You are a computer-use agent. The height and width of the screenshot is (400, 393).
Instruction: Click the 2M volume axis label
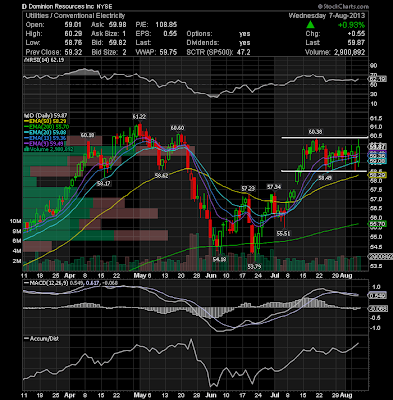(x=17, y=261)
